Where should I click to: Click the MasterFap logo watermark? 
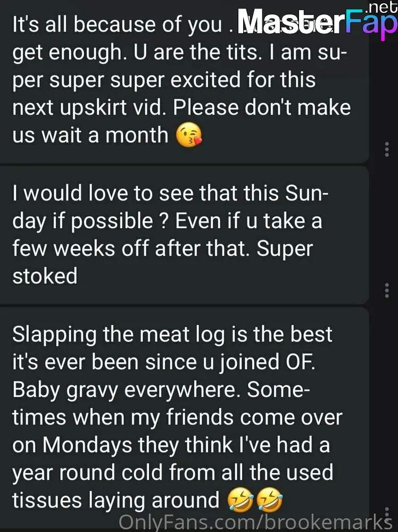pos(317,22)
